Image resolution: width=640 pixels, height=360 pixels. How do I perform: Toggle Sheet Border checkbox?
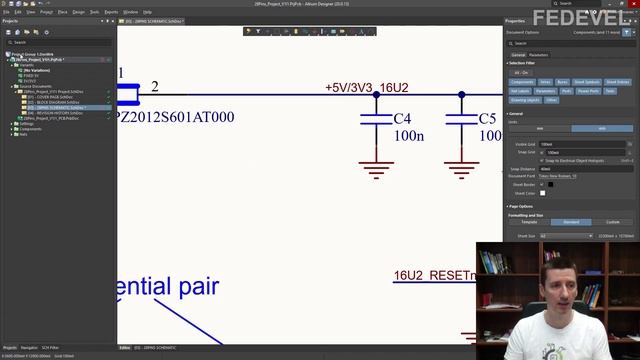542,184
